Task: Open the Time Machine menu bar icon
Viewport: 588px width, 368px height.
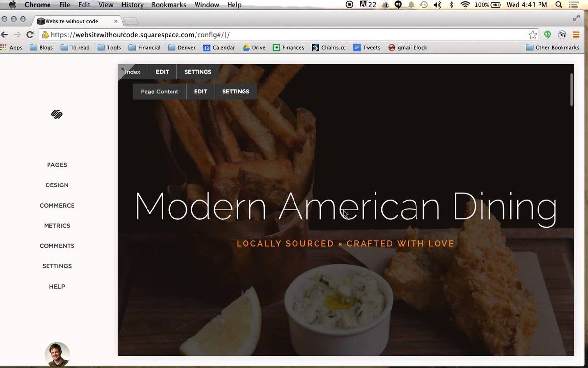Action: (x=424, y=5)
